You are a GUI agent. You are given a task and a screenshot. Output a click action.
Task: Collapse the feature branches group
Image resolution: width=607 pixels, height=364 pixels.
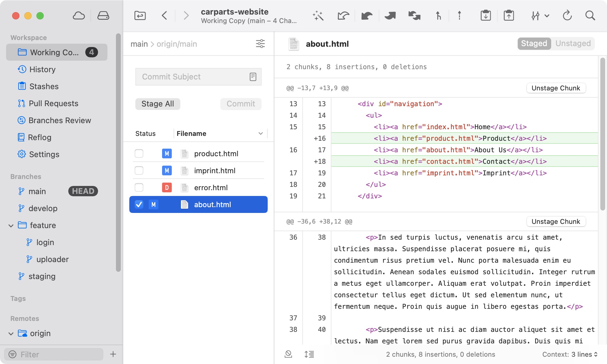[11, 225]
